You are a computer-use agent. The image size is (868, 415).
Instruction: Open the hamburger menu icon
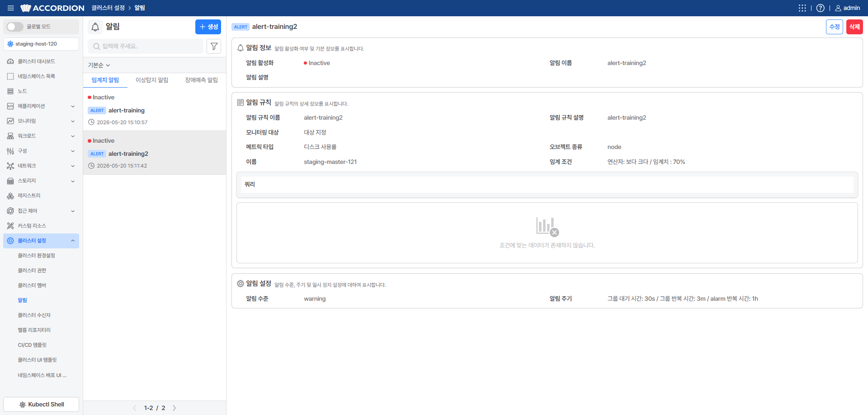(x=11, y=8)
